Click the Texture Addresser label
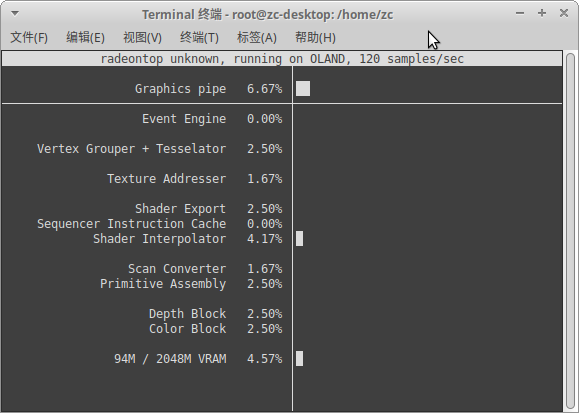 pos(167,179)
